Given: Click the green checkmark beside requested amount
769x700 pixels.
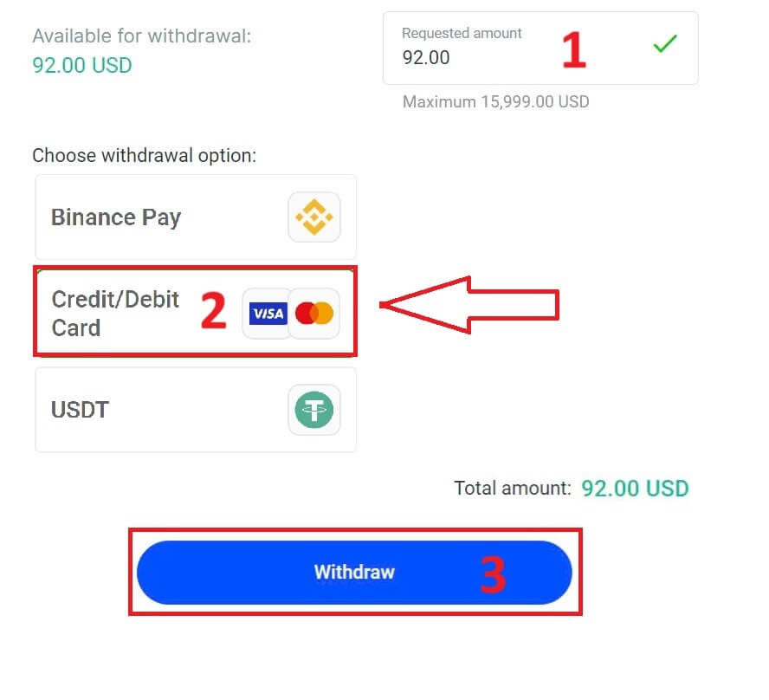Looking at the screenshot, I should (664, 44).
